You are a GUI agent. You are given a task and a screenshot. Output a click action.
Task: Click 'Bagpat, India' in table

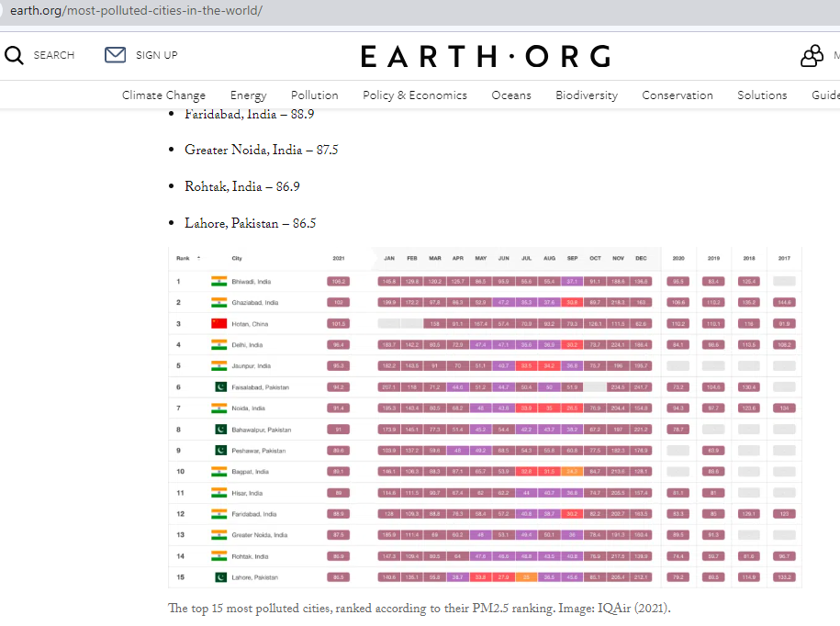coord(251,472)
